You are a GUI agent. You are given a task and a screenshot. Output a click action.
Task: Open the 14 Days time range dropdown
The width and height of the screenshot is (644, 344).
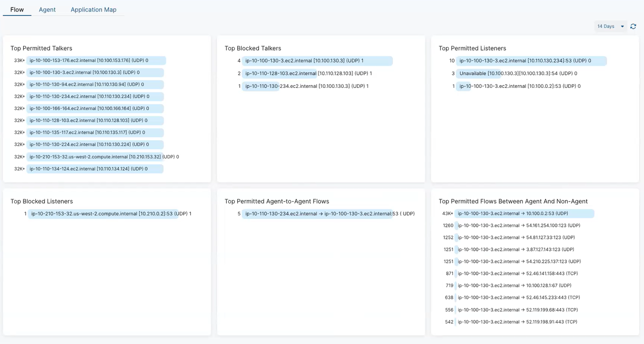point(610,26)
